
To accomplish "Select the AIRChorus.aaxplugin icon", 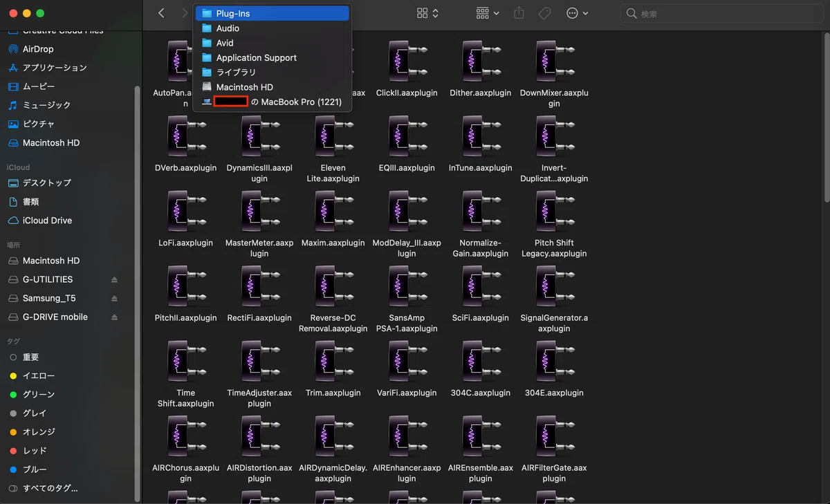I will point(186,437).
